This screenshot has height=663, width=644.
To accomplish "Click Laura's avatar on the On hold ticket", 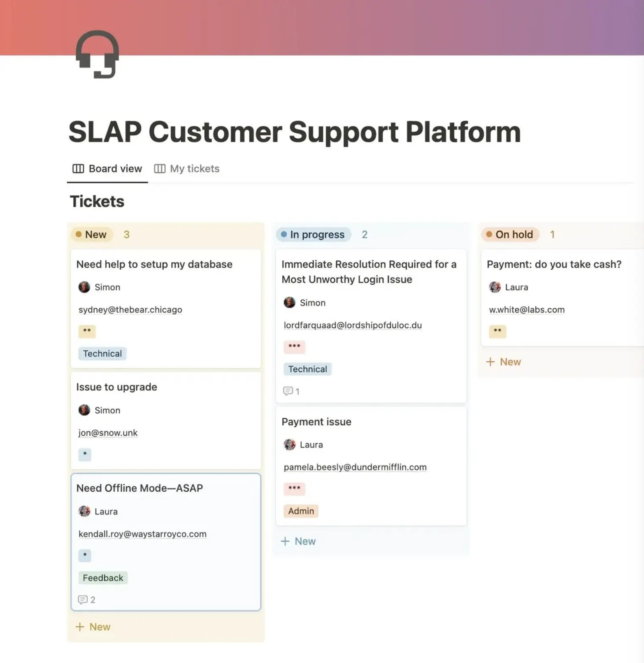I will (x=495, y=287).
